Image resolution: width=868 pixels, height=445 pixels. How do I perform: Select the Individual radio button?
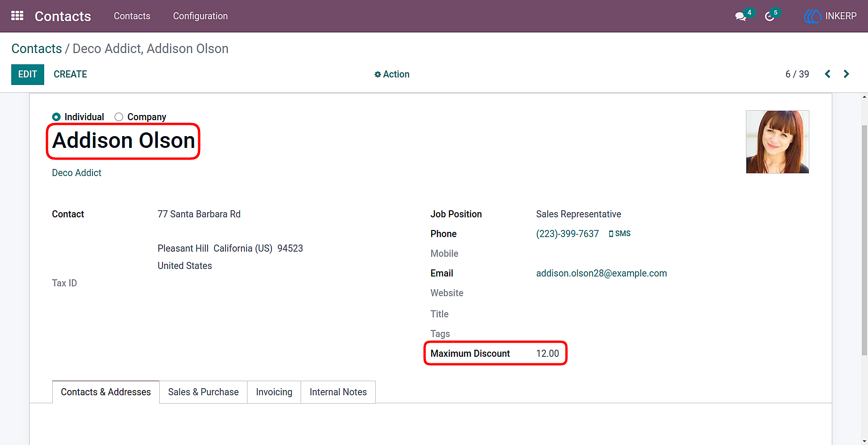56,117
